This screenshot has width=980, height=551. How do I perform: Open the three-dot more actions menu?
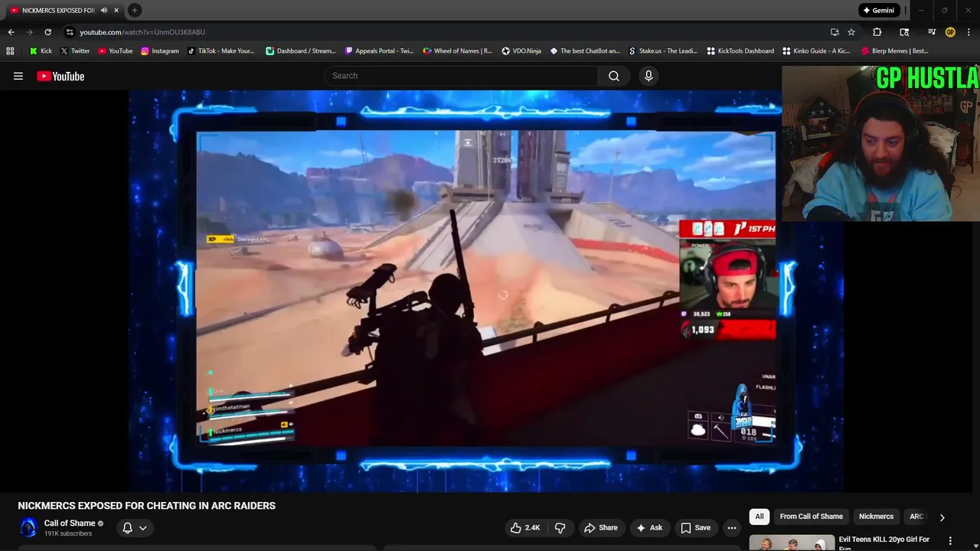point(732,527)
